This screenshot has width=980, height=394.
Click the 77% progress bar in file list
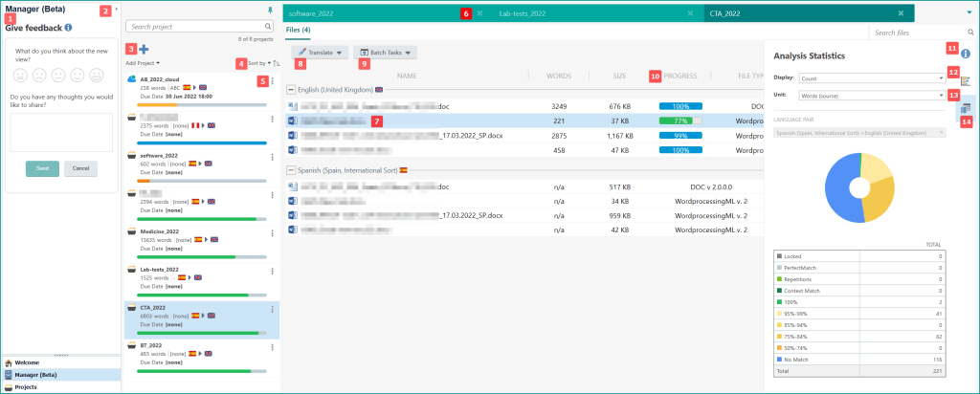(680, 121)
